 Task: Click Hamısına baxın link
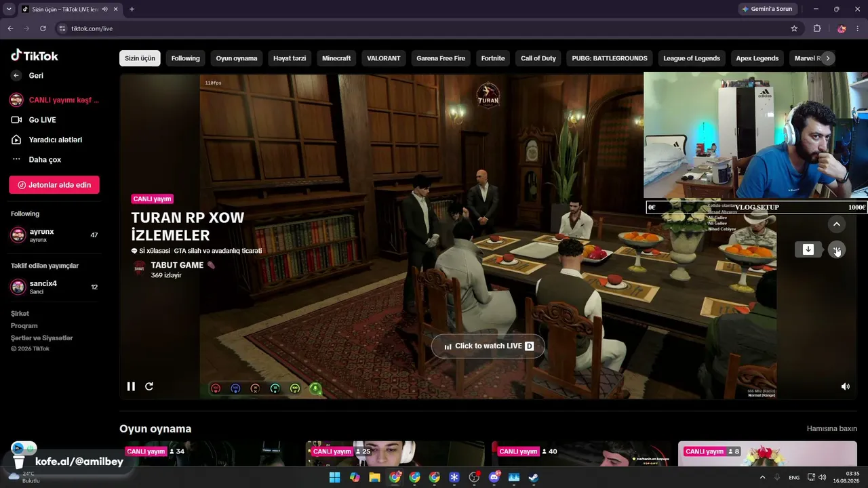point(832,428)
